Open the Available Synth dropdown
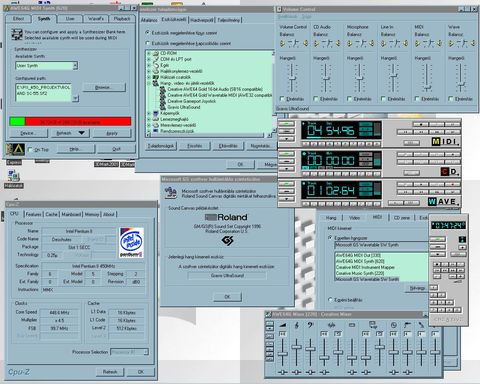 pyautogui.click(x=75, y=66)
